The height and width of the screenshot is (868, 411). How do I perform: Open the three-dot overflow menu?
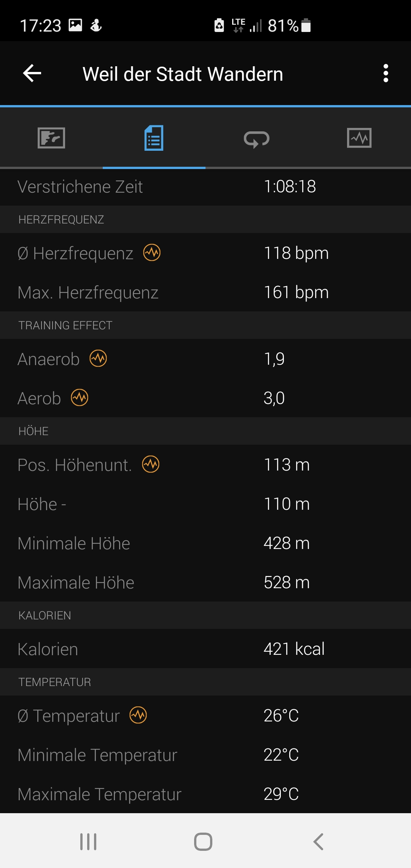386,73
